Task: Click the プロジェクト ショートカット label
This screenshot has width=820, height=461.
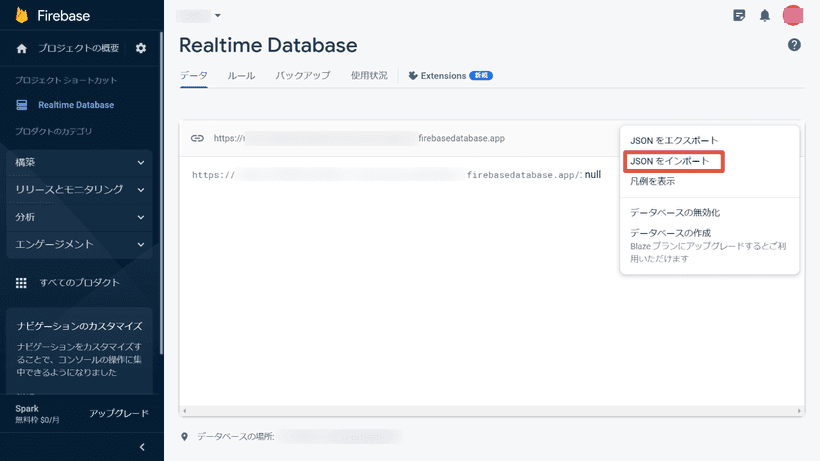Action: coord(66,80)
